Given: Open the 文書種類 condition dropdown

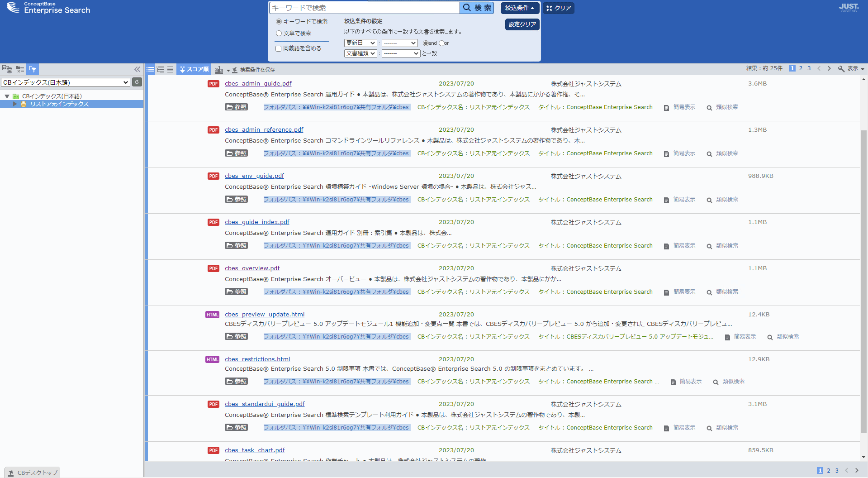Looking at the screenshot, I should coord(360,53).
